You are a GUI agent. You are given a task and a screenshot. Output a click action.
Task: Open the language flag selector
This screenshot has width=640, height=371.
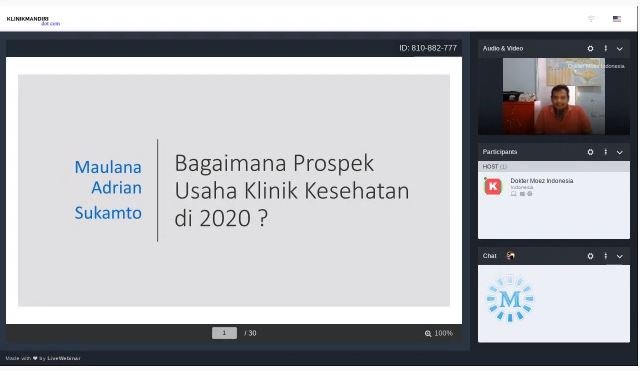click(617, 19)
